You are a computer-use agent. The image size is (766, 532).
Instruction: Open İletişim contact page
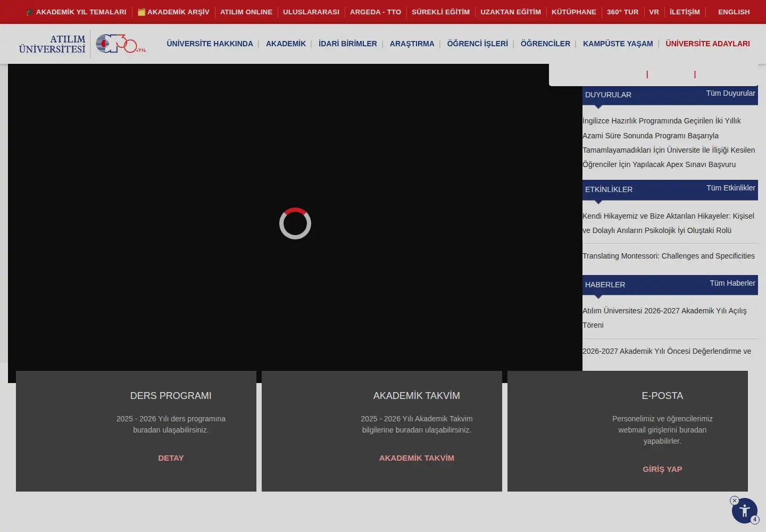click(685, 12)
